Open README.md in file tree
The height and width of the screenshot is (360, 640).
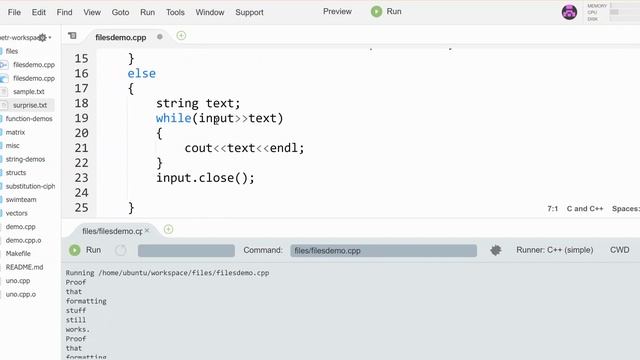(24, 267)
